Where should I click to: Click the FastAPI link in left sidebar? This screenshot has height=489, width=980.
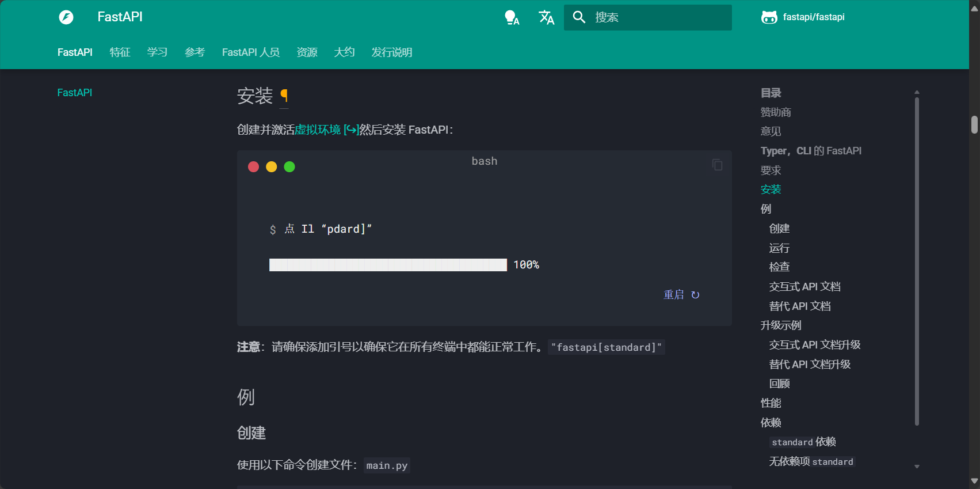75,93
